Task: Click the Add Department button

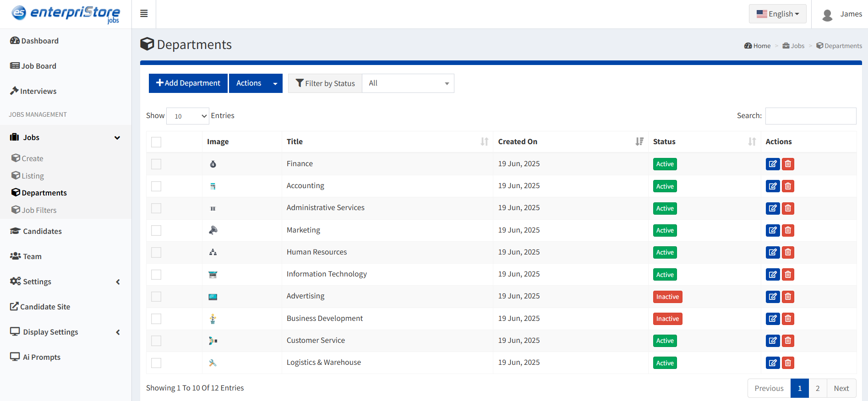Action: (188, 83)
